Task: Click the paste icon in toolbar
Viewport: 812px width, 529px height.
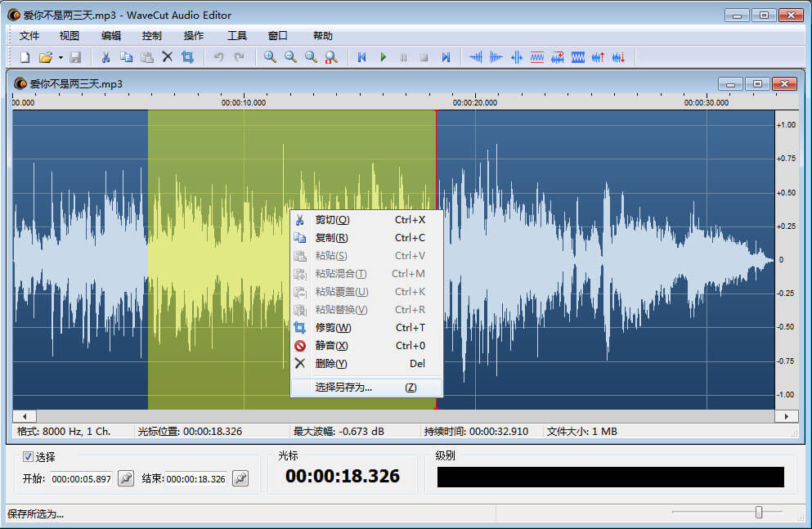Action: pyautogui.click(x=147, y=57)
